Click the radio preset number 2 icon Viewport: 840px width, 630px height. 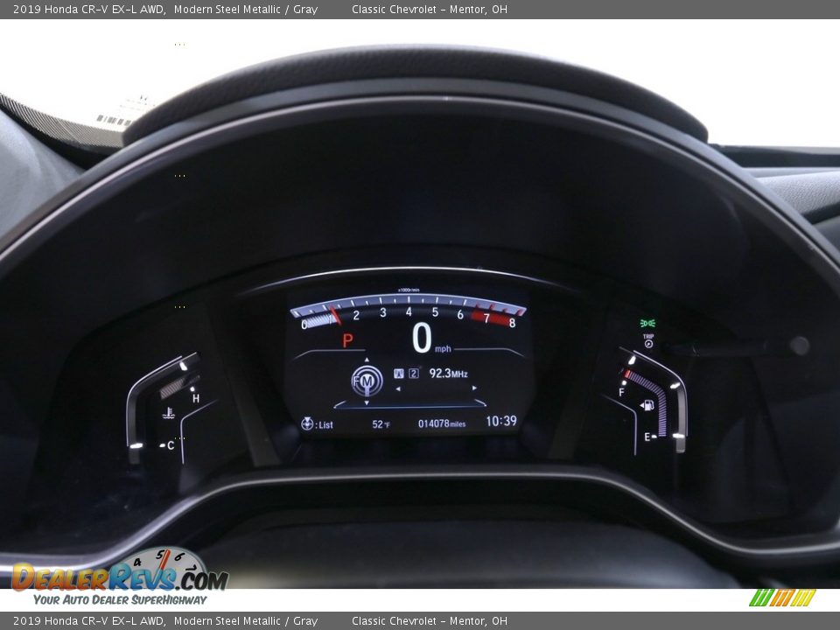click(414, 374)
